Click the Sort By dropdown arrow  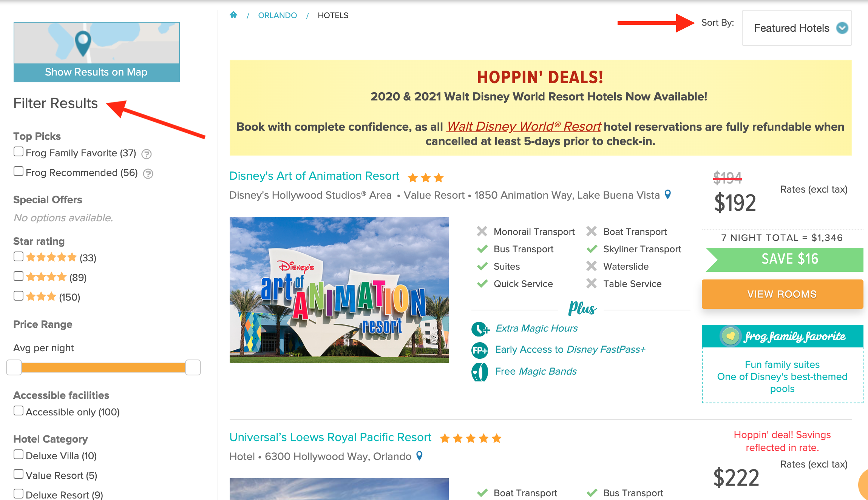coord(842,28)
